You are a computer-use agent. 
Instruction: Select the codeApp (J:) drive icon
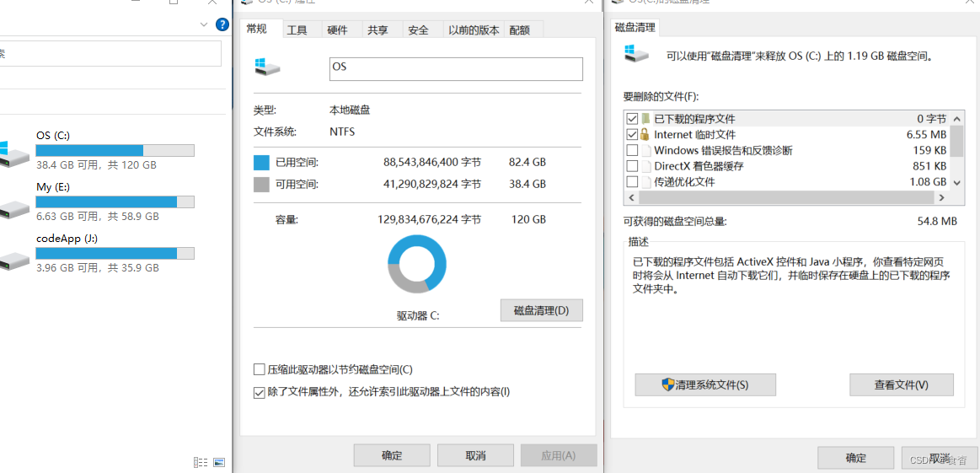click(11, 261)
